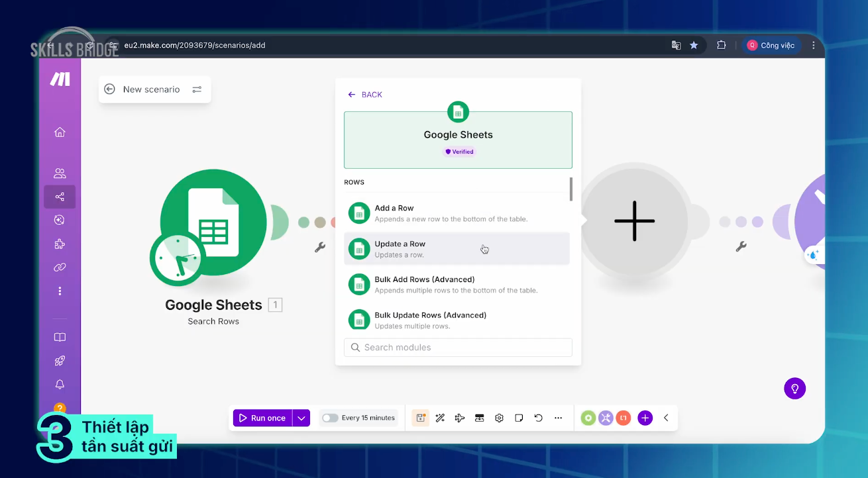Open the Run once dropdown arrow
This screenshot has width=868, height=478.
point(301,418)
